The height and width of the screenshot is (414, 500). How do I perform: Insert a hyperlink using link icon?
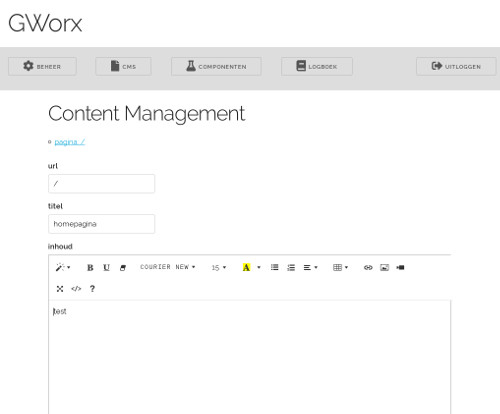pyautogui.click(x=368, y=267)
